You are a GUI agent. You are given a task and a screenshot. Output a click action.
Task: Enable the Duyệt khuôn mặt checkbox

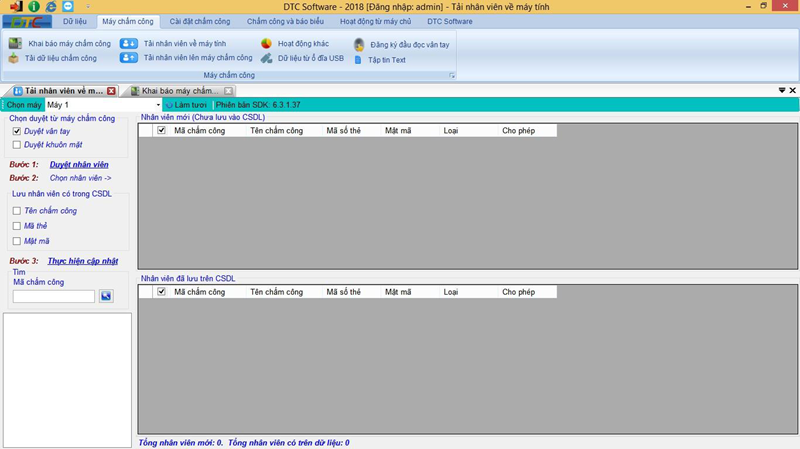(x=17, y=145)
